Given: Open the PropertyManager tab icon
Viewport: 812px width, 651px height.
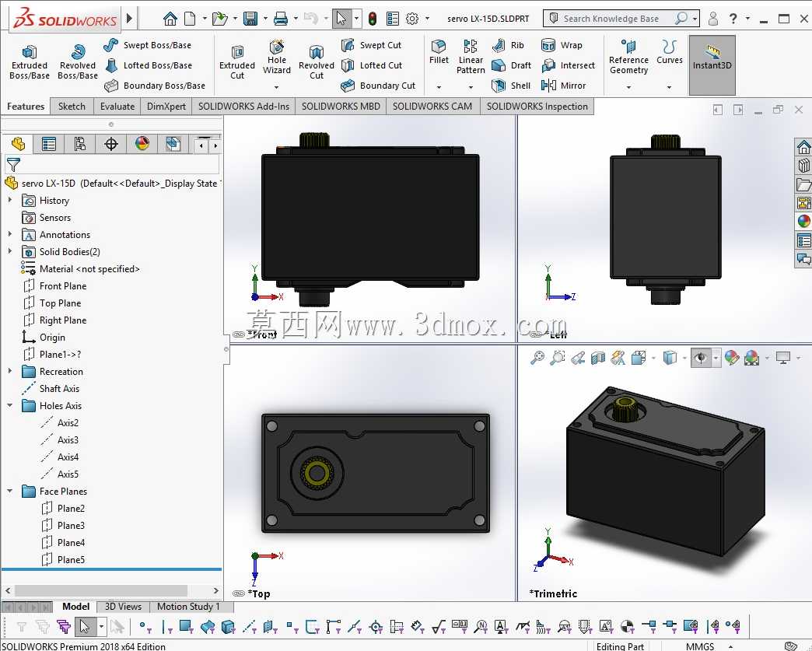Looking at the screenshot, I should click(49, 144).
